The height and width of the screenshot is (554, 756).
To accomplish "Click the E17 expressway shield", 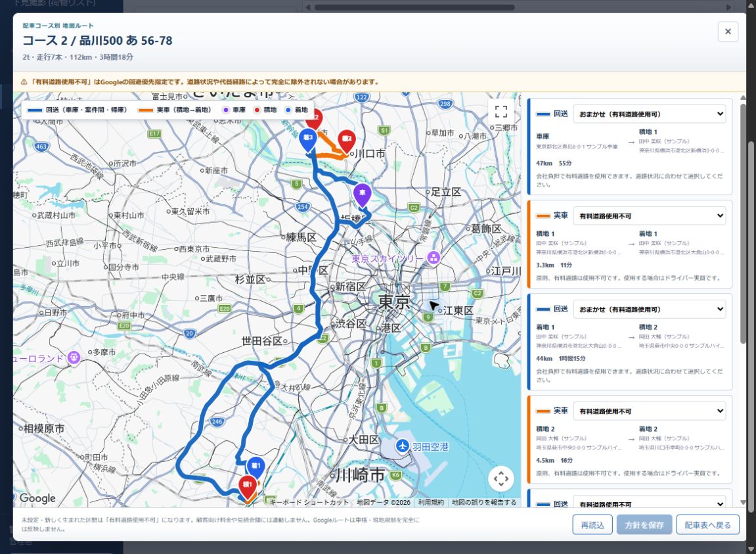I will tap(154, 133).
